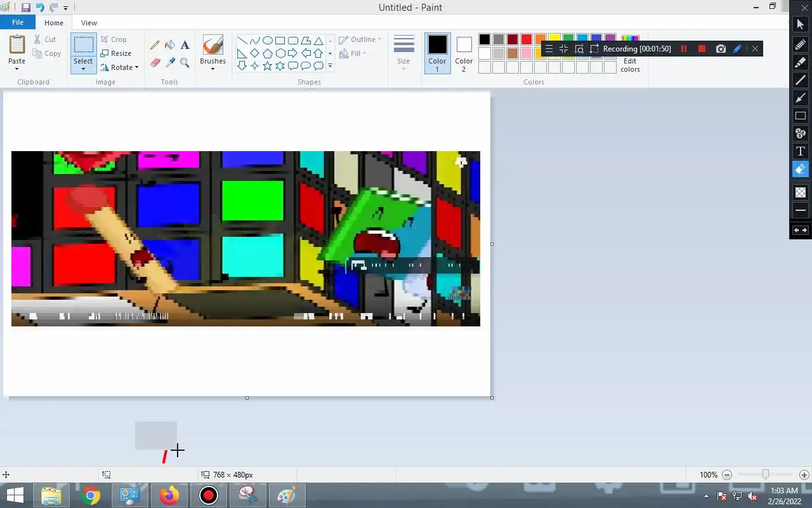
Task: Select the highlighter in annotation toolbar
Action: pos(801,62)
